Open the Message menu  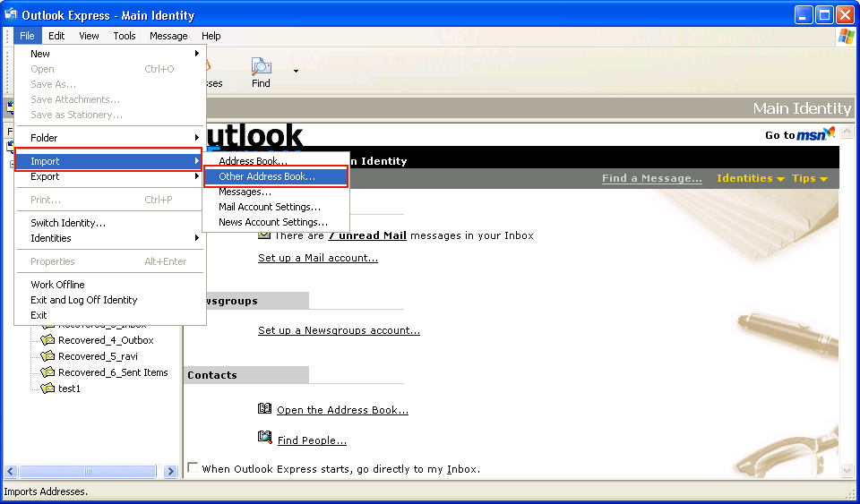168,36
